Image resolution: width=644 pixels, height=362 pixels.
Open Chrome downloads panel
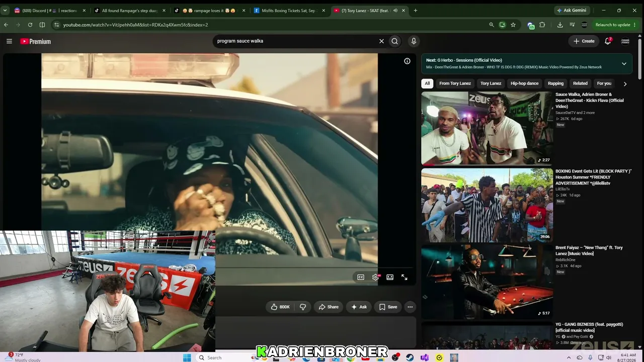click(x=560, y=25)
